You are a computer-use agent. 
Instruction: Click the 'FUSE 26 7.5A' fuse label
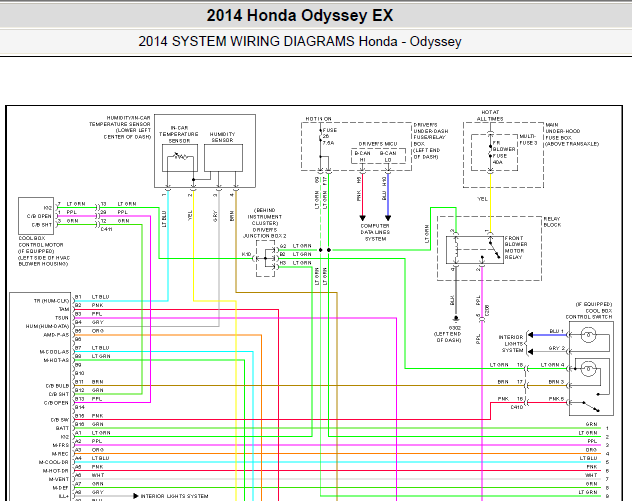pos(329,137)
